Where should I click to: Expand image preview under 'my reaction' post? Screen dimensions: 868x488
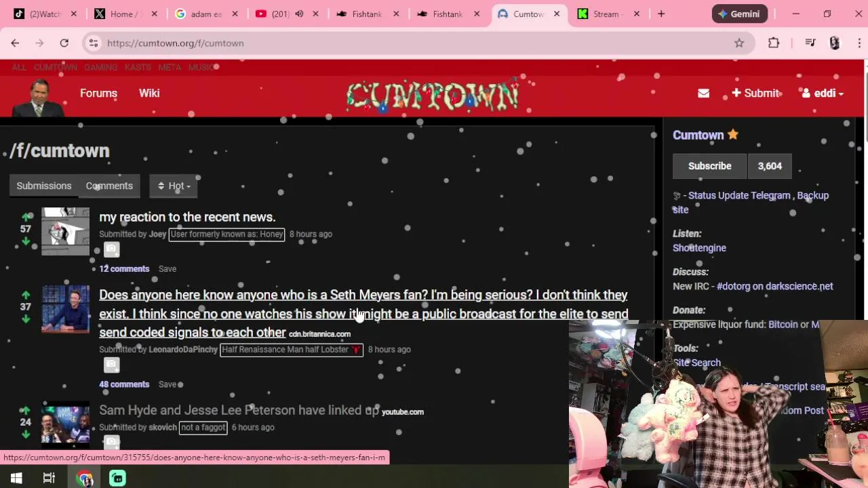pyautogui.click(x=111, y=249)
